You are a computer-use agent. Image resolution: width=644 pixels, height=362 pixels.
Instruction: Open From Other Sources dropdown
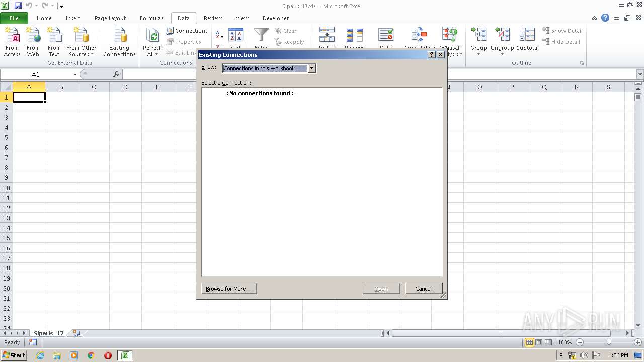click(x=81, y=42)
